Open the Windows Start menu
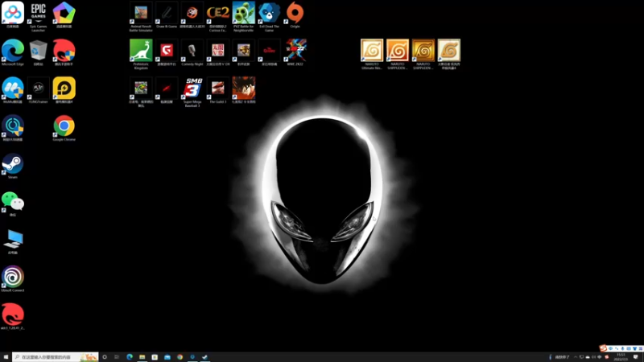This screenshot has width=644, height=362. click(6, 357)
